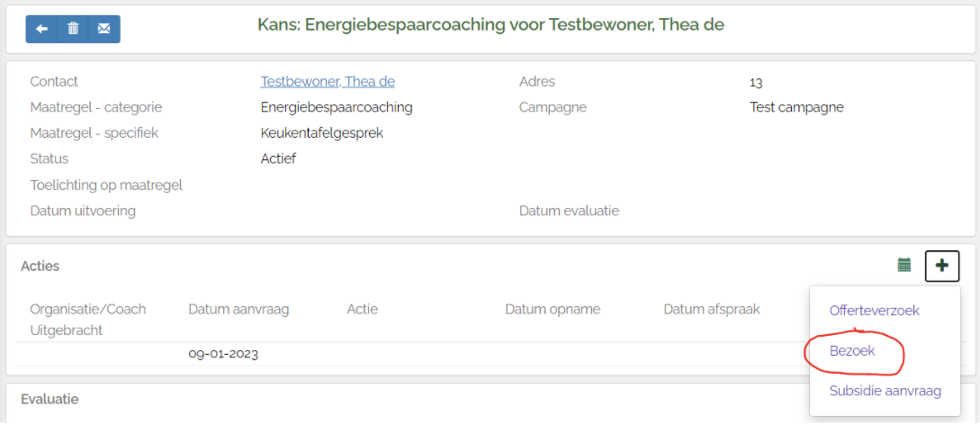This screenshot has height=425, width=980.
Task: Click the Actie column header
Action: pos(362,309)
